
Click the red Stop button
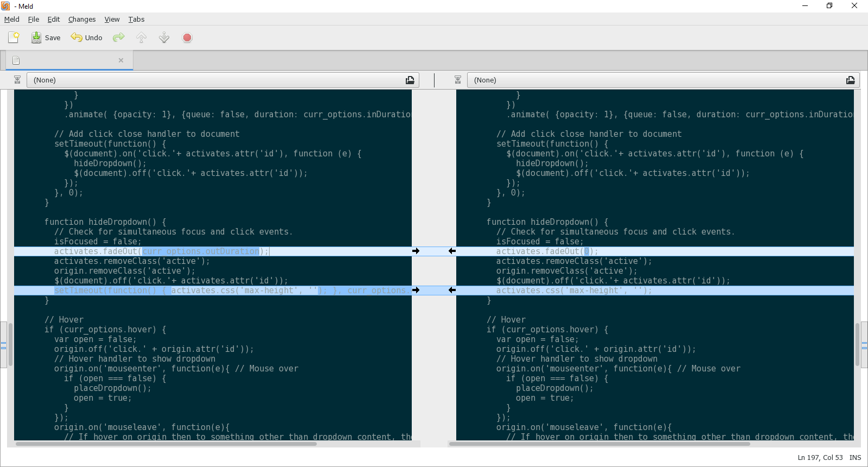click(187, 37)
